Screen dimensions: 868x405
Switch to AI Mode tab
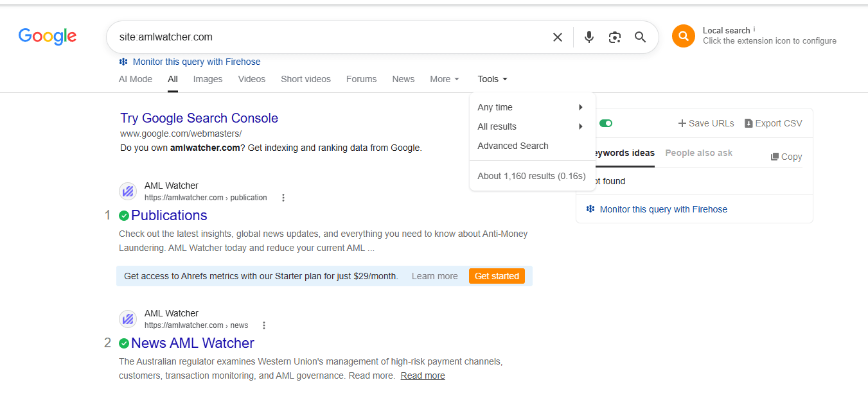136,79
